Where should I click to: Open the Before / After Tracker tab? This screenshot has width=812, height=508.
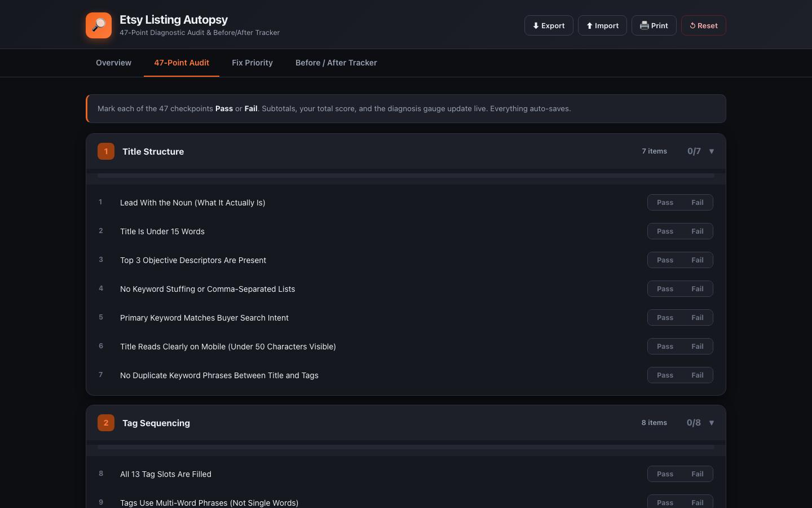pyautogui.click(x=336, y=63)
